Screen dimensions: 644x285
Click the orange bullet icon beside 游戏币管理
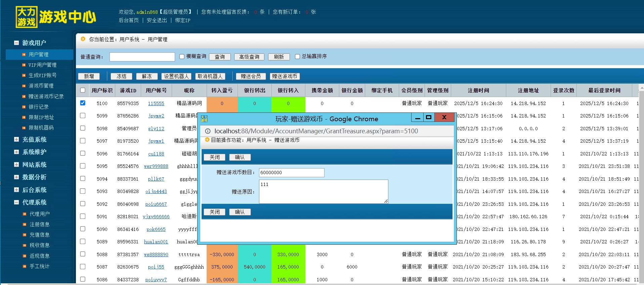coord(24,86)
